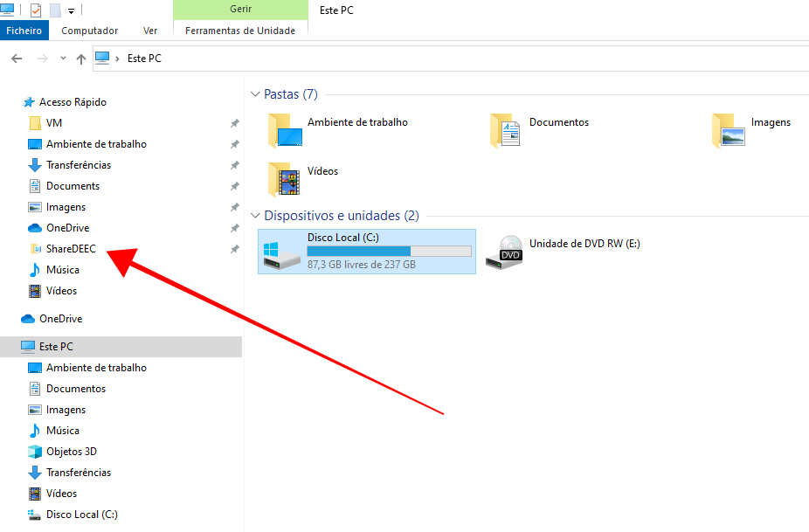This screenshot has height=532, width=809.
Task: Select the Vídeos folder icon in Pastas
Action: 284,179
